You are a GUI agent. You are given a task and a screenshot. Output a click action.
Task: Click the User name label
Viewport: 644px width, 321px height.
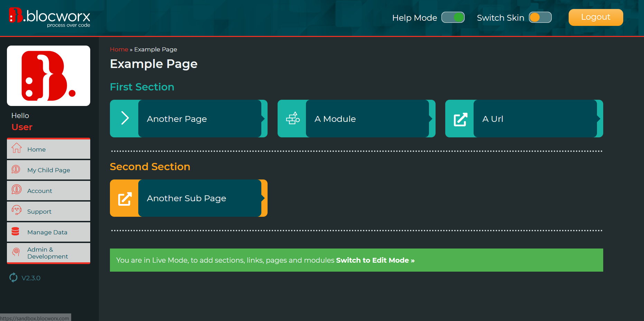click(22, 127)
